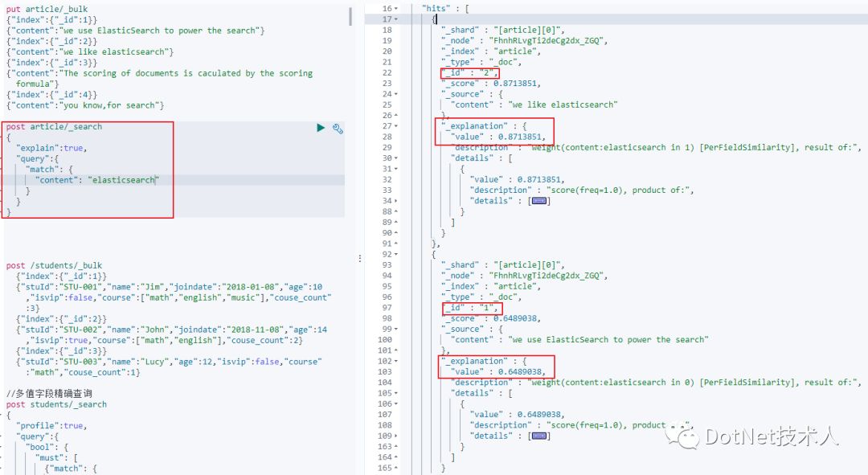Image resolution: width=868 pixels, height=475 pixels.
Task: Click the request editor vertical scrollbar
Action: (x=350, y=17)
